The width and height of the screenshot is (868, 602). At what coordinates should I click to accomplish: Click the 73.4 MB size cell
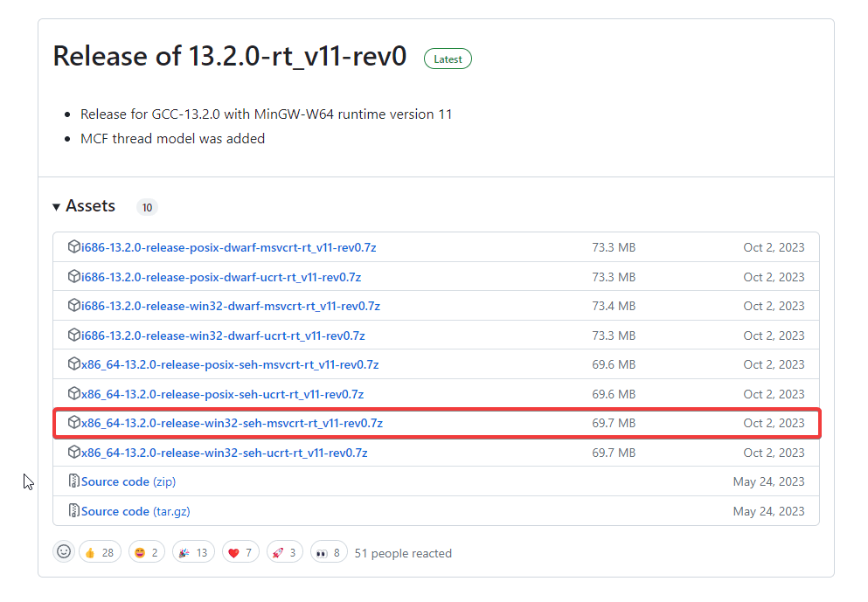pos(614,306)
